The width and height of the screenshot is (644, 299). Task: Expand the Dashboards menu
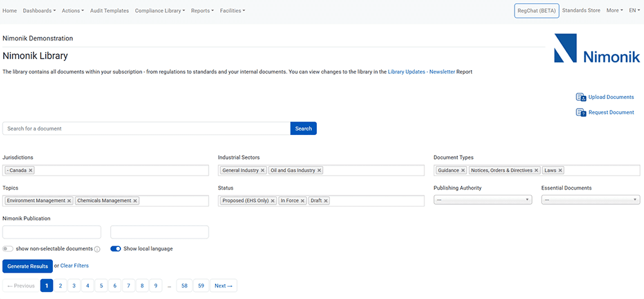coord(39,11)
